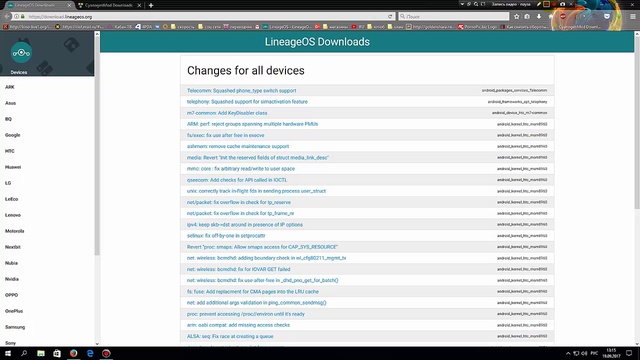Choose OnePlus in the devices list
This screenshot has height=360, width=640.
14,311
